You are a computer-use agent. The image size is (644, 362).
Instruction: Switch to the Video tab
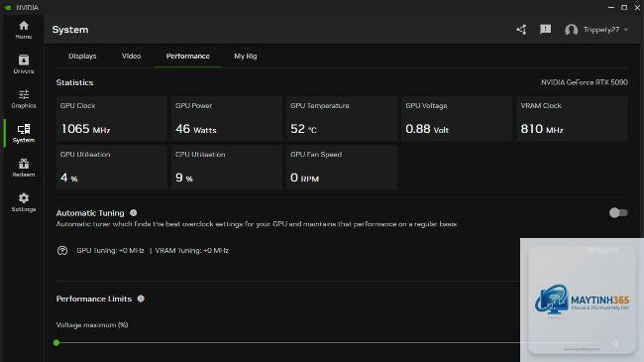pos(132,56)
